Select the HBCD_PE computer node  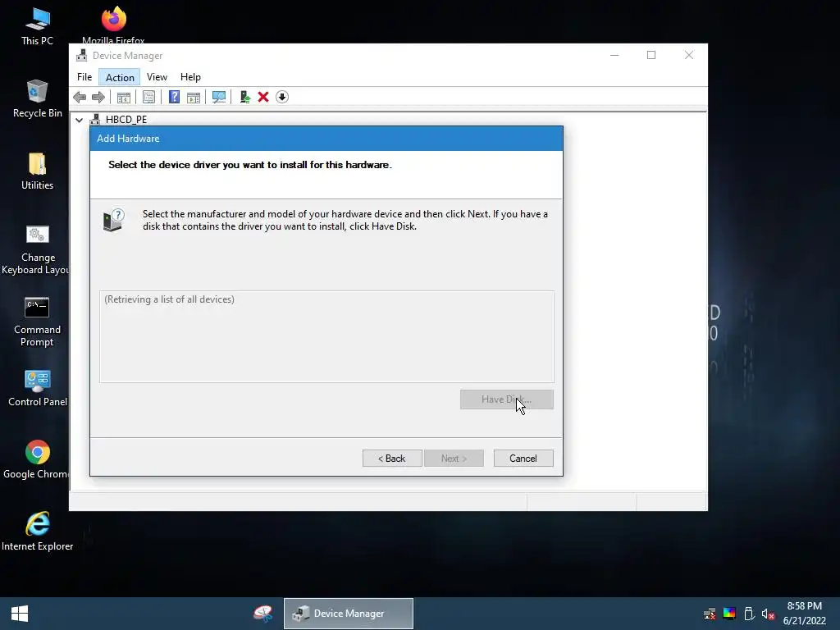coord(126,120)
